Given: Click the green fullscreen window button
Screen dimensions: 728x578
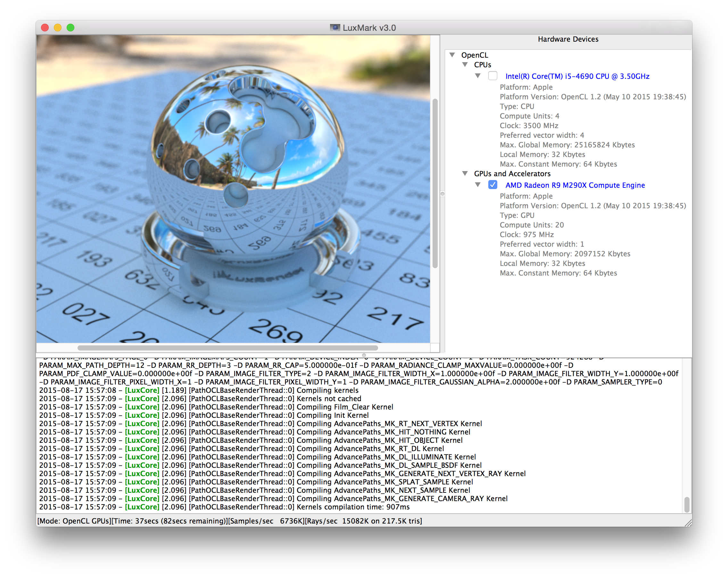Looking at the screenshot, I should coord(70,28).
